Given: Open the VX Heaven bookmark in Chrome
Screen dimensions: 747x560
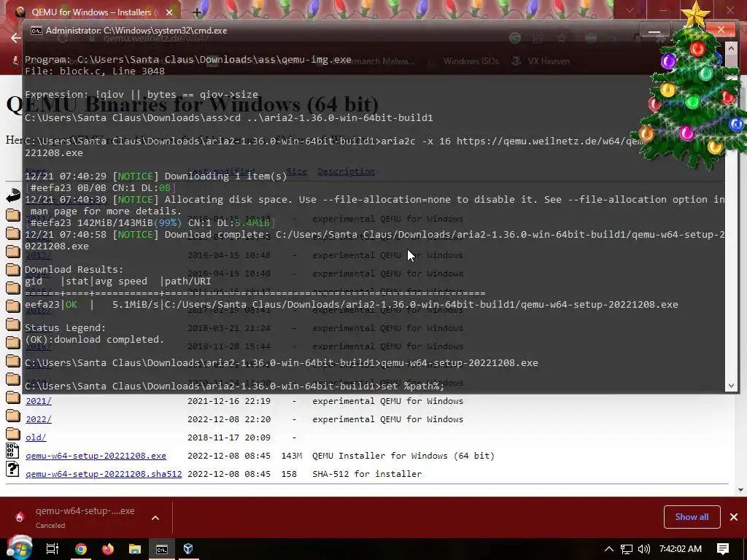Looking at the screenshot, I should pyautogui.click(x=541, y=61).
